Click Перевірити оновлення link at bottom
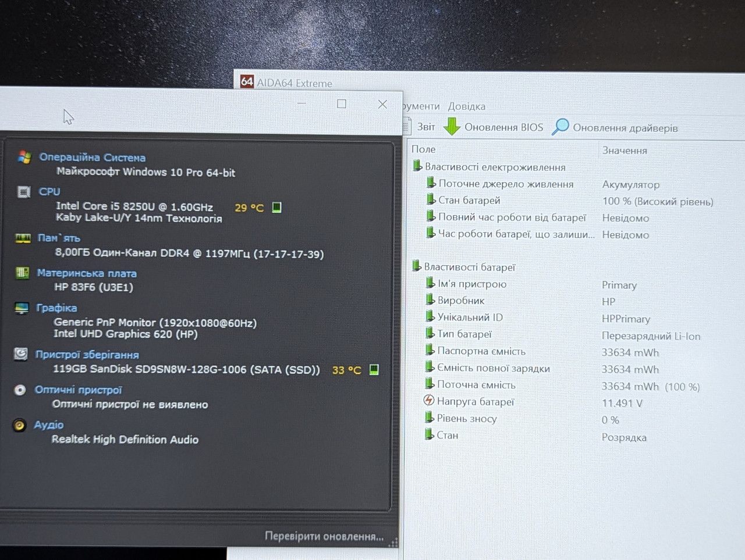This screenshot has height=560, width=745. tap(324, 536)
